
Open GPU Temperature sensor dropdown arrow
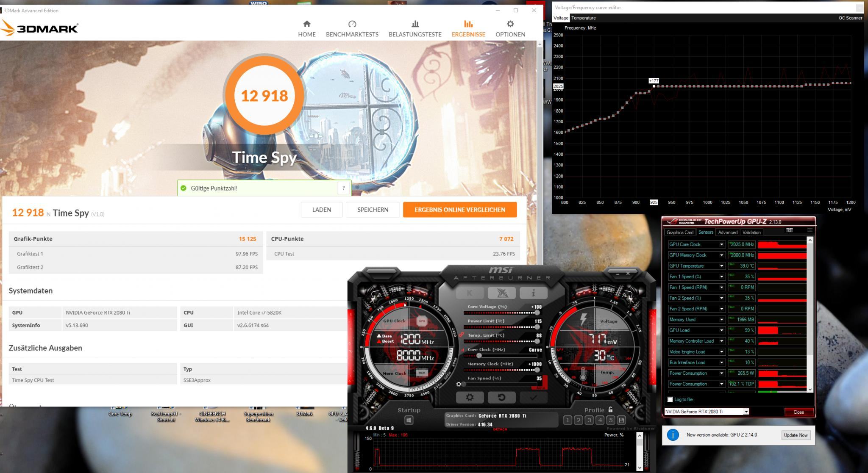click(x=721, y=266)
